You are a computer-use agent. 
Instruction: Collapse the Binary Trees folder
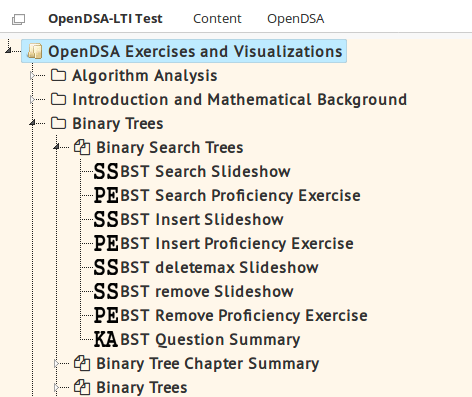[x=32, y=123]
